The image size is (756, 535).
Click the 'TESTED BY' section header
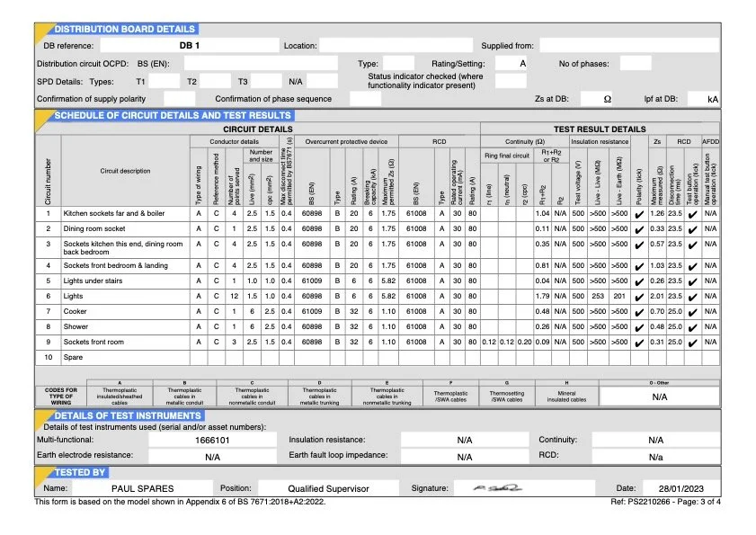(x=79, y=472)
